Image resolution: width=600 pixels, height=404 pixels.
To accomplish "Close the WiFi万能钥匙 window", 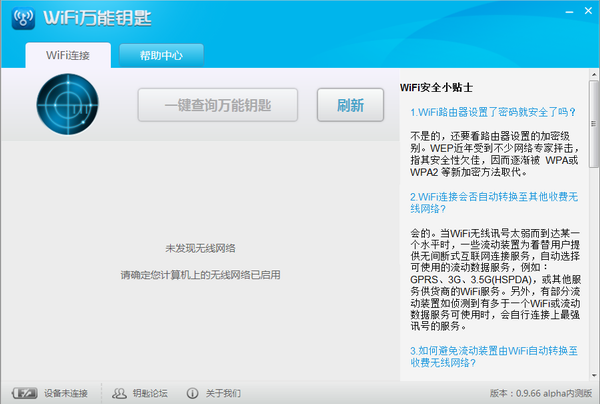I will [x=589, y=11].
